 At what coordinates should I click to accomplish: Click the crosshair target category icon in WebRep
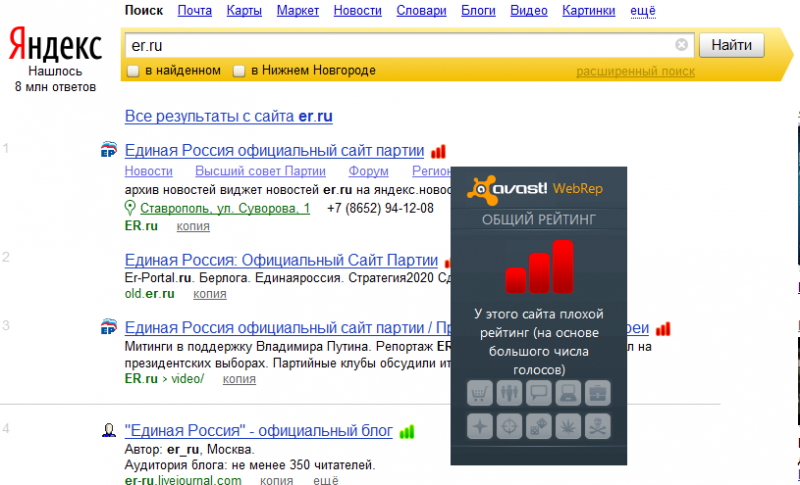(x=509, y=426)
